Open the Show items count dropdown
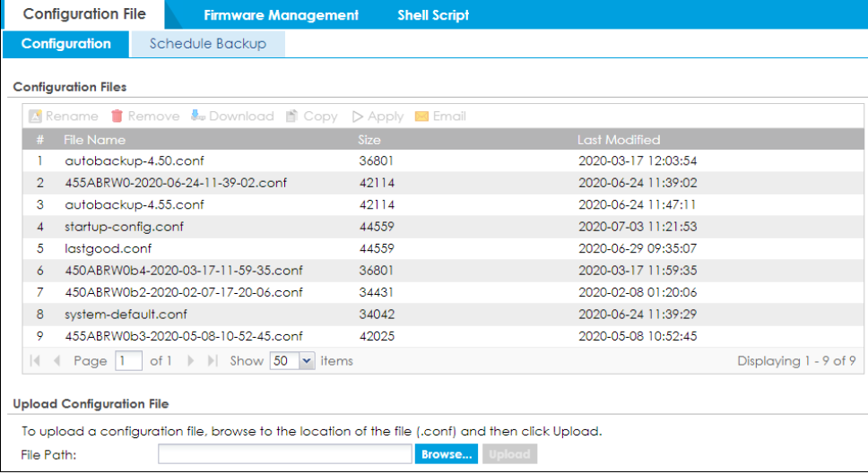The image size is (868, 474). (308, 361)
